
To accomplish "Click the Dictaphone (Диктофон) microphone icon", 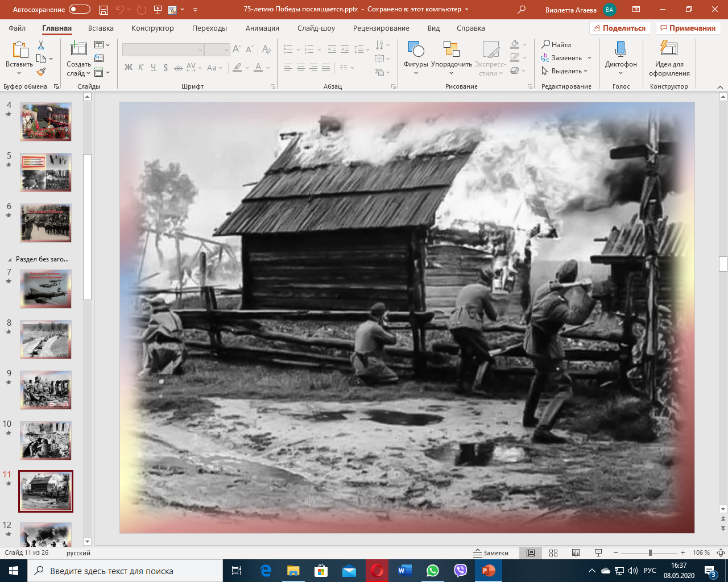I will (621, 50).
